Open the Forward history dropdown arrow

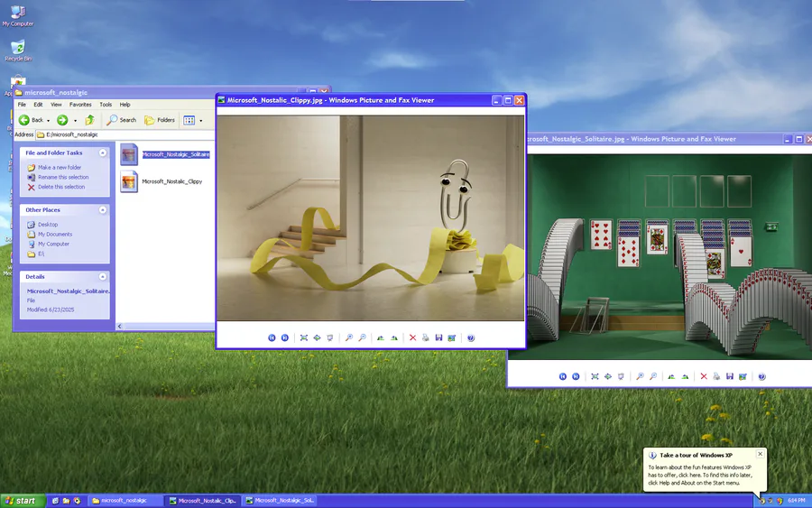click(x=75, y=121)
